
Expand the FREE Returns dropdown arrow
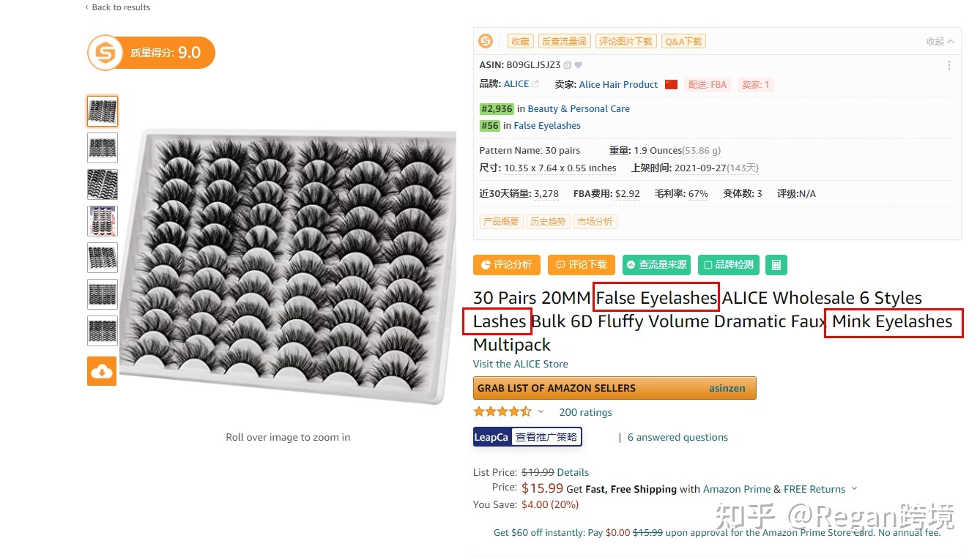[854, 489]
